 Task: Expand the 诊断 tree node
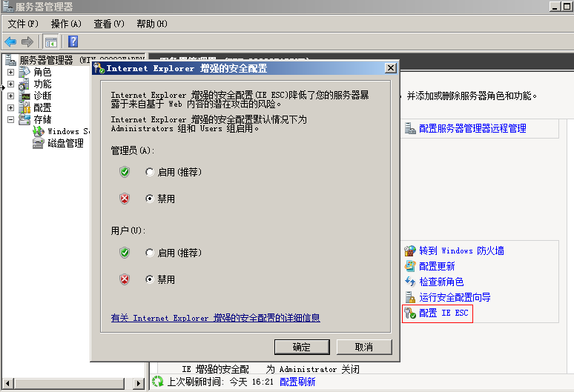(10, 96)
